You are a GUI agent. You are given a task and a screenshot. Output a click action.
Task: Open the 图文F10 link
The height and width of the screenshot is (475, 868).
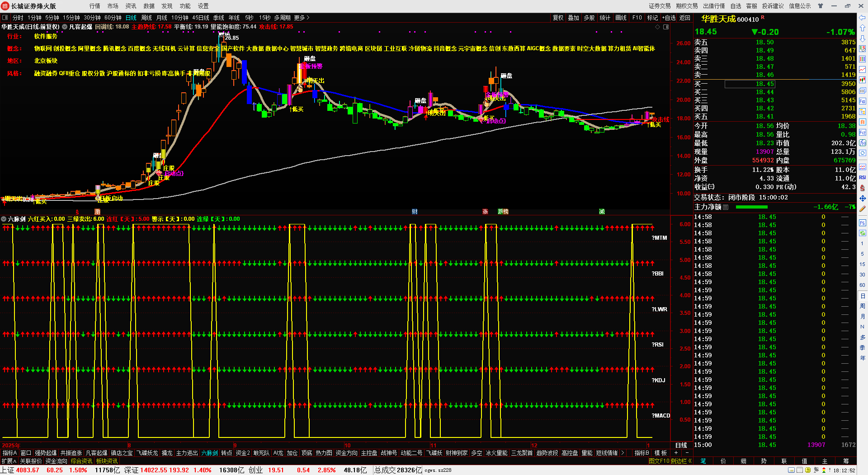[659, 461]
